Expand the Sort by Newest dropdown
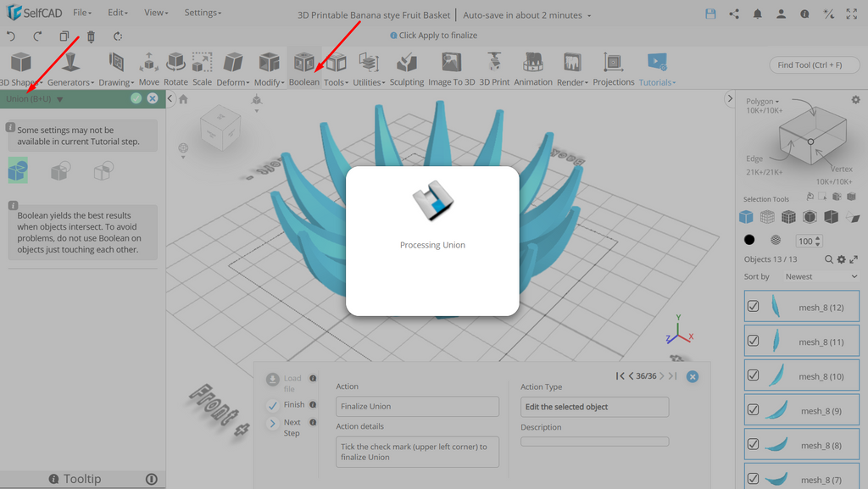 click(x=821, y=276)
